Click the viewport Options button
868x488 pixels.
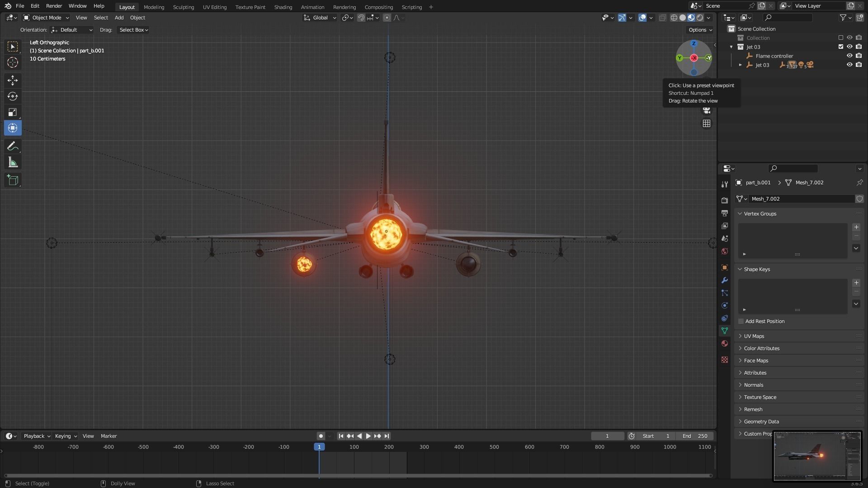click(700, 30)
